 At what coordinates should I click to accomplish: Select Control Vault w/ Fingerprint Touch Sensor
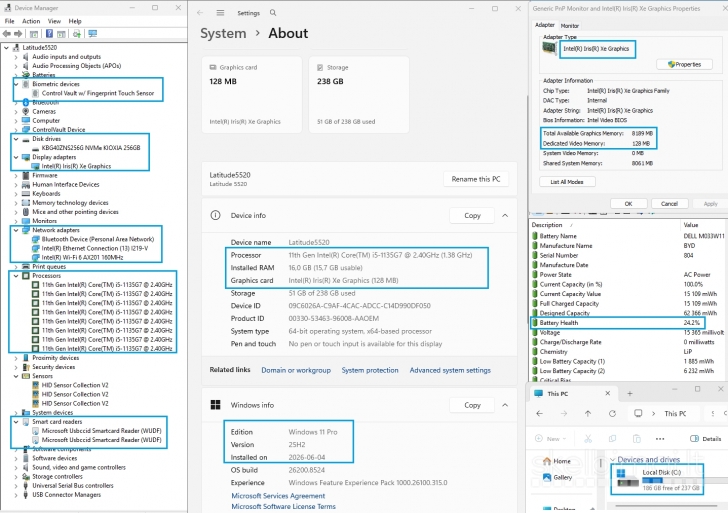click(x=98, y=93)
